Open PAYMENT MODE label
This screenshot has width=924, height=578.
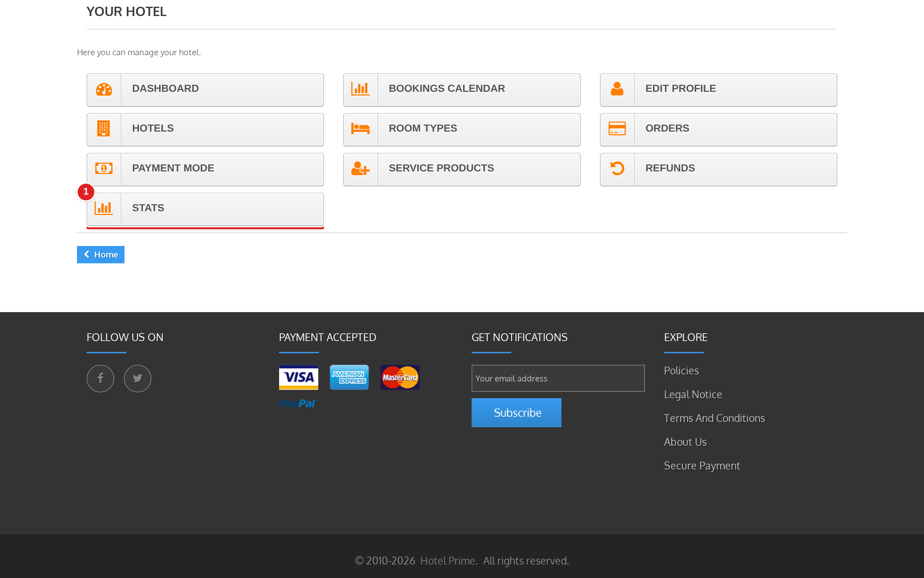click(173, 168)
